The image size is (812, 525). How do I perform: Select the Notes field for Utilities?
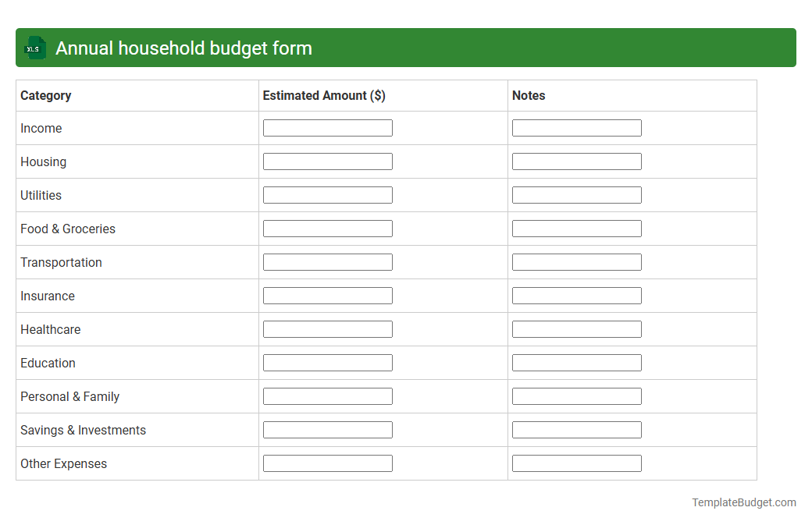(576, 194)
